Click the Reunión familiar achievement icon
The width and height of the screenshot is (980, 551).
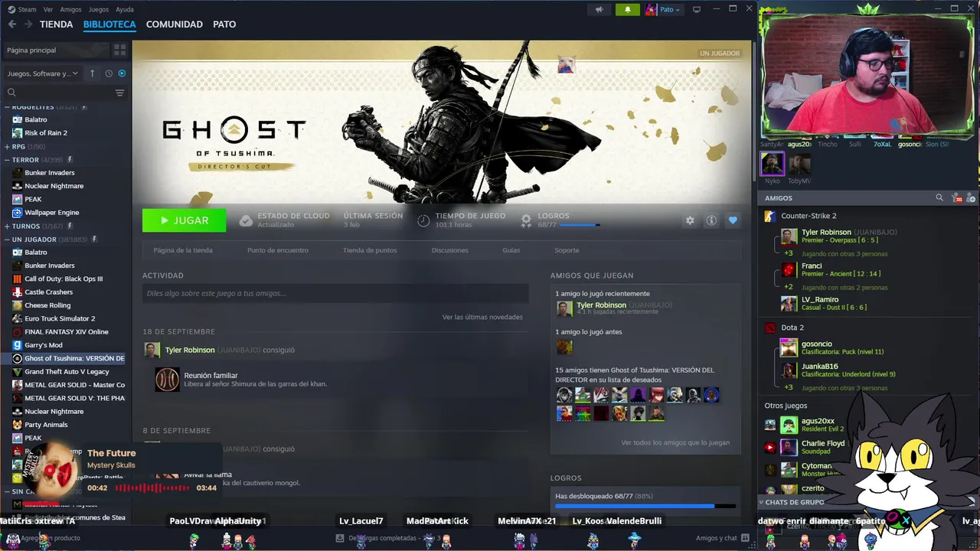pos(168,380)
